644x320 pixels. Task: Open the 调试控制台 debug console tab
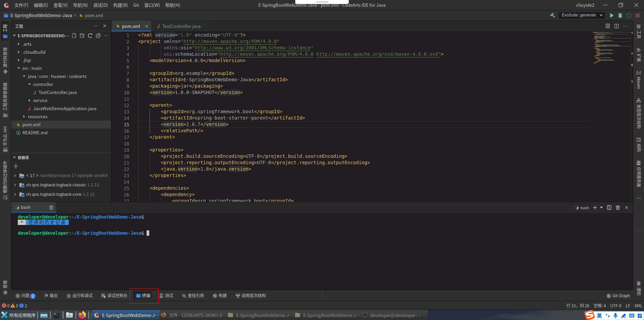click(114, 295)
